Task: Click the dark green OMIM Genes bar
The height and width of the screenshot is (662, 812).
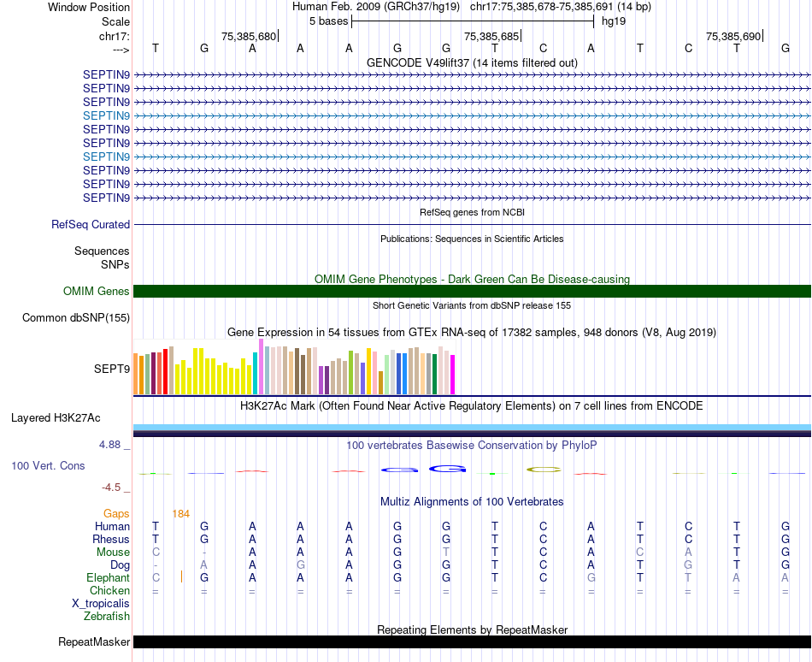Action: 472,291
